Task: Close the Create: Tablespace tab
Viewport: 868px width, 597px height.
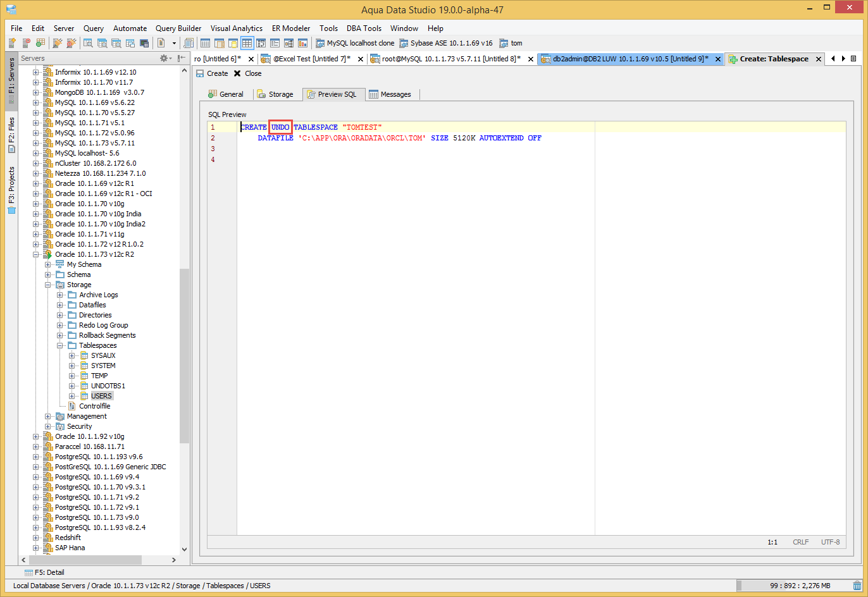Action: point(818,59)
